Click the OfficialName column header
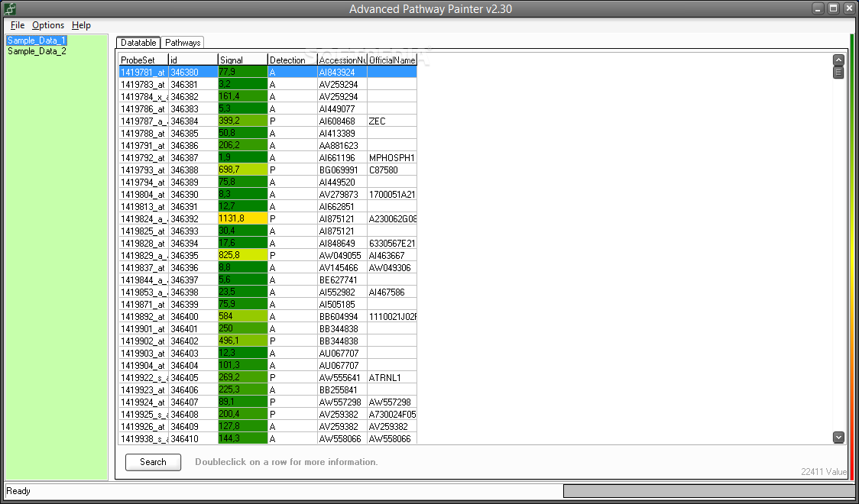The width and height of the screenshot is (859, 504). click(392, 60)
